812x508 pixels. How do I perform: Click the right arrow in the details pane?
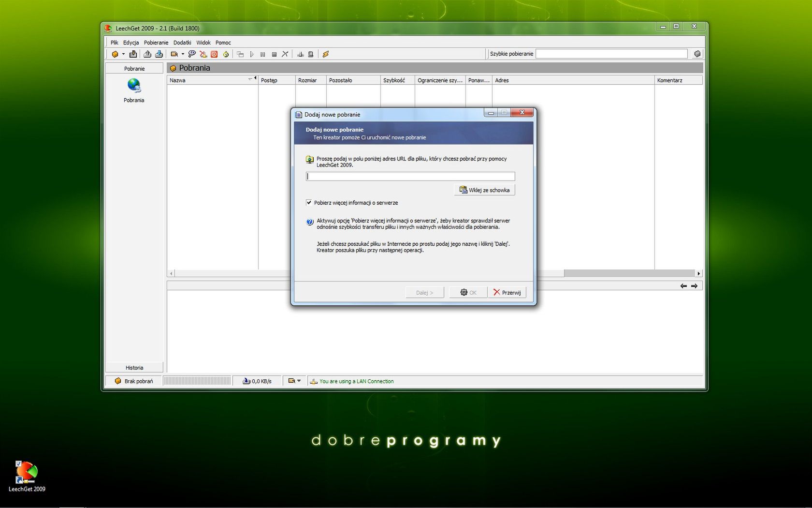coord(695,286)
